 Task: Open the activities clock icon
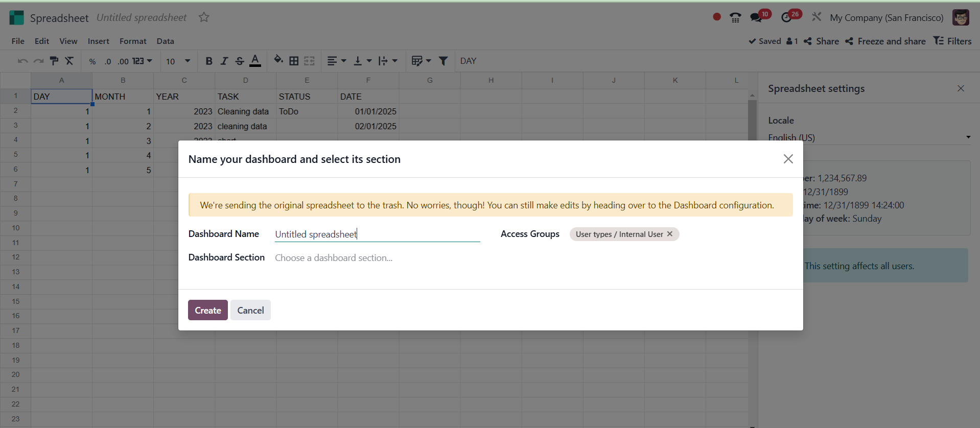[786, 18]
